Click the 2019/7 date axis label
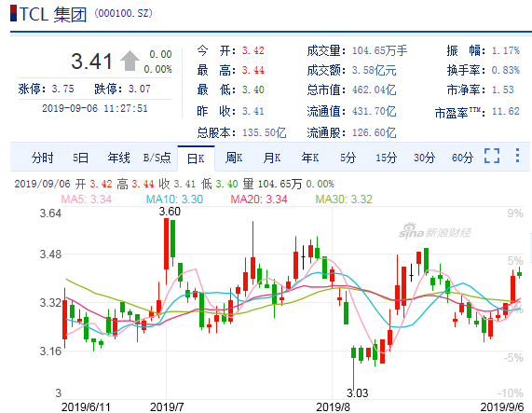The image size is (532, 413). 167,406
